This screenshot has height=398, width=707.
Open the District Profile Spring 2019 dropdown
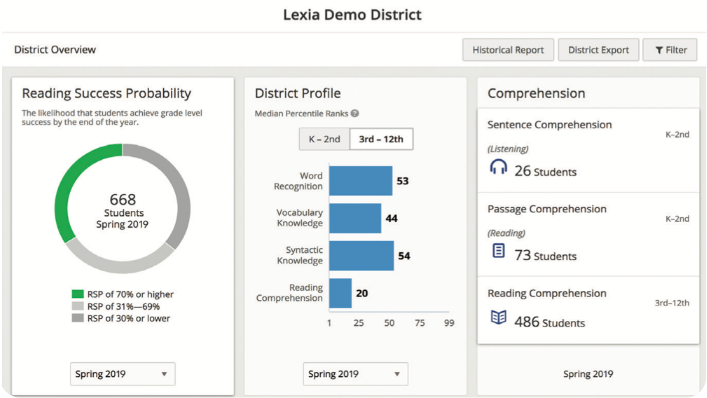coord(355,374)
